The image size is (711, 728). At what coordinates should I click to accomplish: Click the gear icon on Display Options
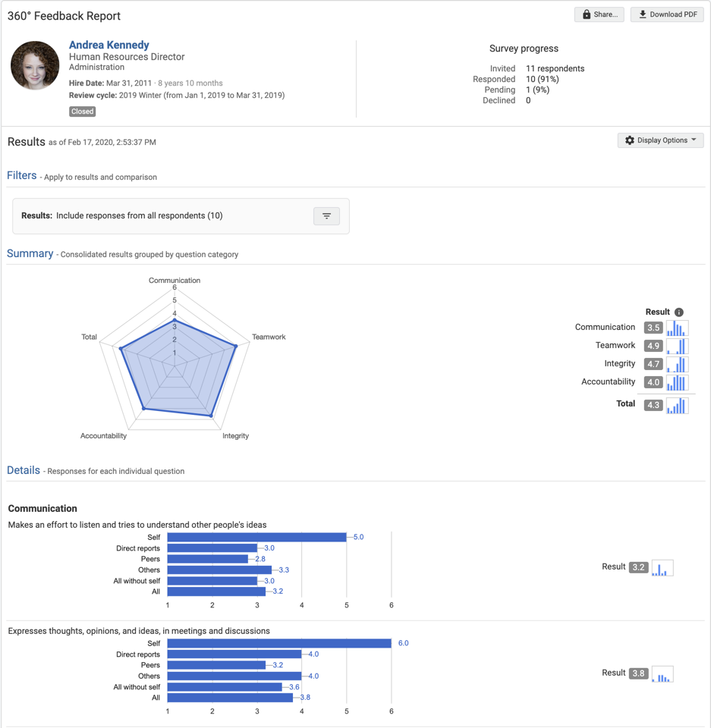[x=629, y=140]
